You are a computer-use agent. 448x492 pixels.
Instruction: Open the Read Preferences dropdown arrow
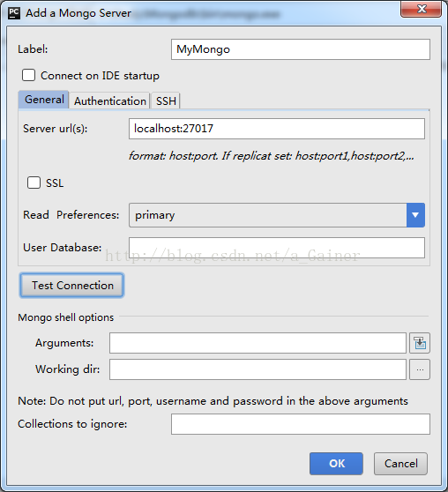415,215
